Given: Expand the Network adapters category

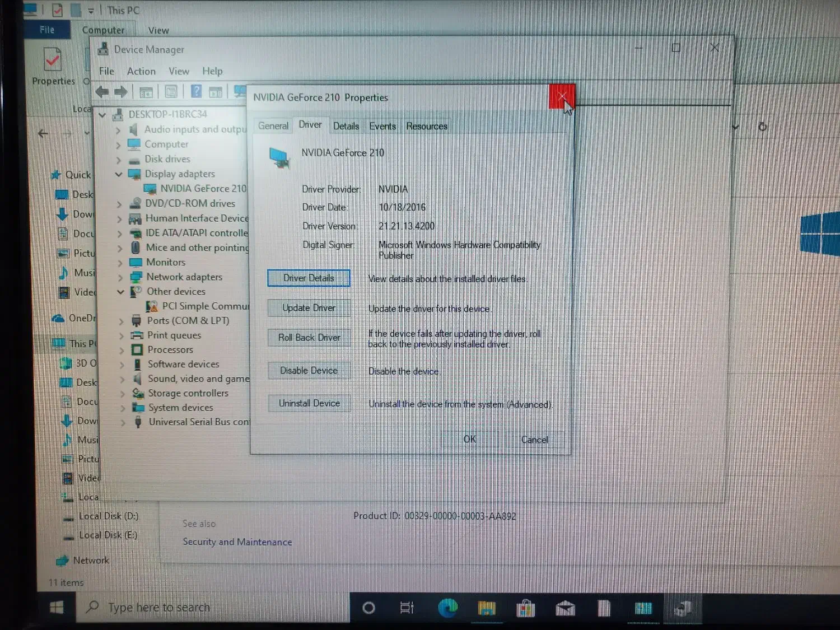Looking at the screenshot, I should pyautogui.click(x=120, y=277).
